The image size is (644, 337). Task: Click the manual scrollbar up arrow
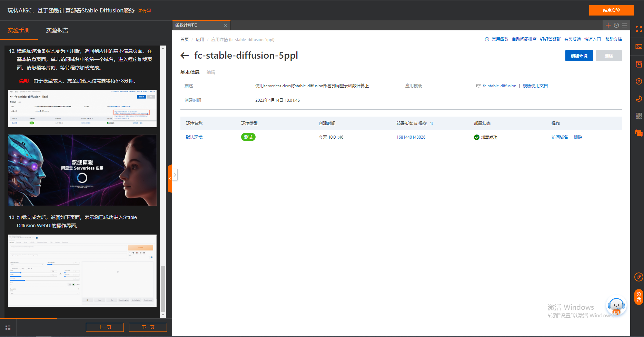[x=163, y=48]
